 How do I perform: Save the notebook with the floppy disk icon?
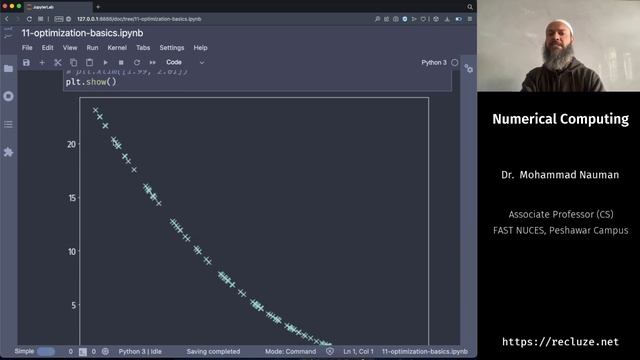click(x=26, y=62)
